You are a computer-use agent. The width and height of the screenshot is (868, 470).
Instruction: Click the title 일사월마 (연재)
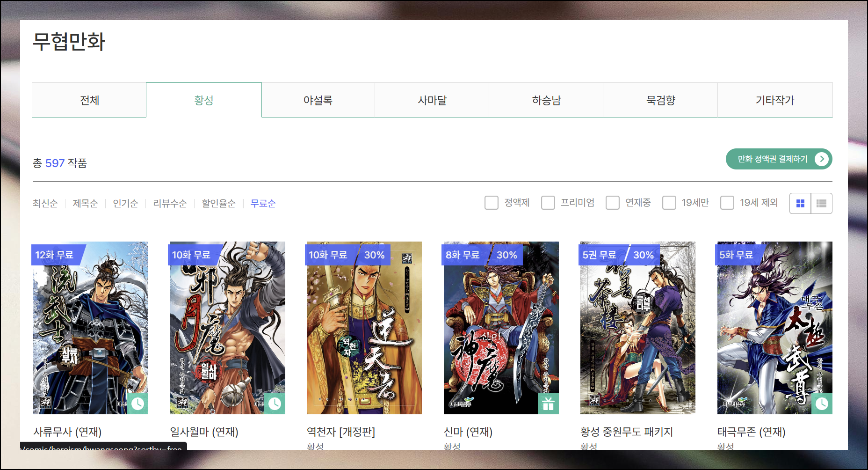click(x=204, y=432)
